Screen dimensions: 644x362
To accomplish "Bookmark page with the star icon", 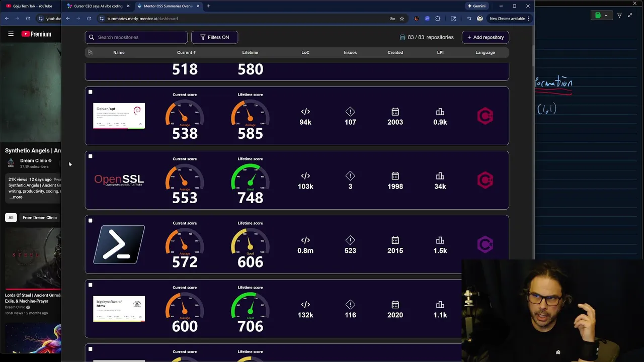I will pyautogui.click(x=401, y=19).
